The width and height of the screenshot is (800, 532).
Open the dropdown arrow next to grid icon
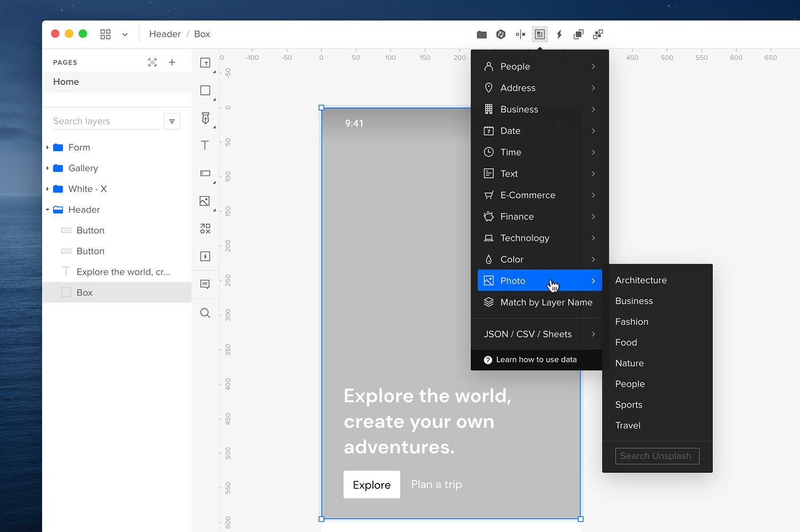pos(125,35)
